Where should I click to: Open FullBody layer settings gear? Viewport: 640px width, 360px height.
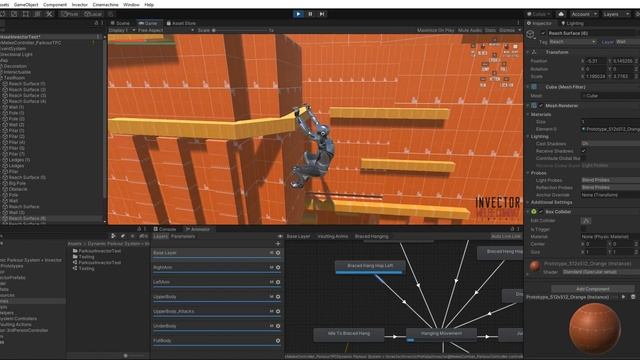278,341
